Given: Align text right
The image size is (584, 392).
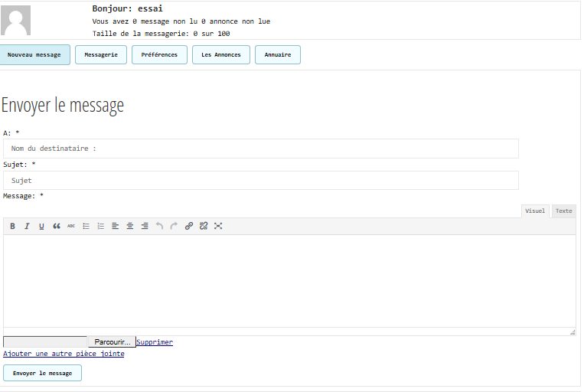Looking at the screenshot, I should click(145, 226).
